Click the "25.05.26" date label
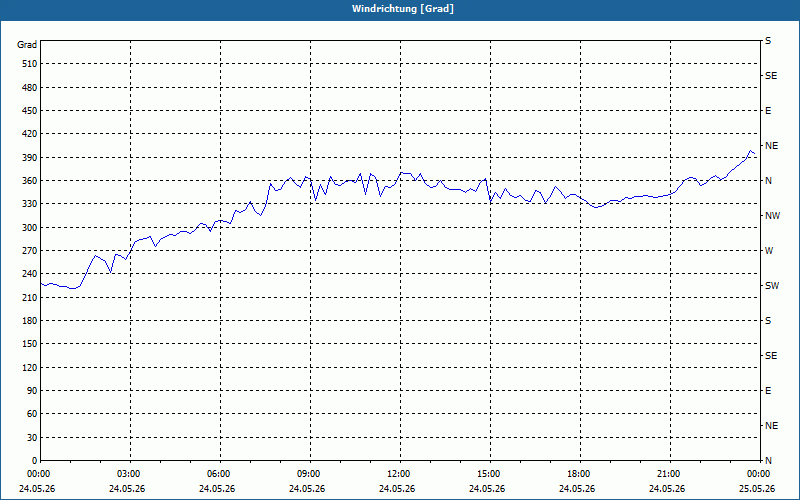This screenshot has width=800, height=500. pos(757,489)
